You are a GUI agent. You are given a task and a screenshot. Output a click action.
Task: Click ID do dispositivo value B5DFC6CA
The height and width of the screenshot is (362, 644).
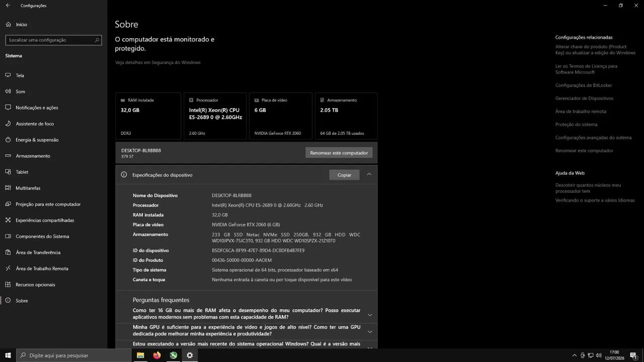pyautogui.click(x=258, y=250)
